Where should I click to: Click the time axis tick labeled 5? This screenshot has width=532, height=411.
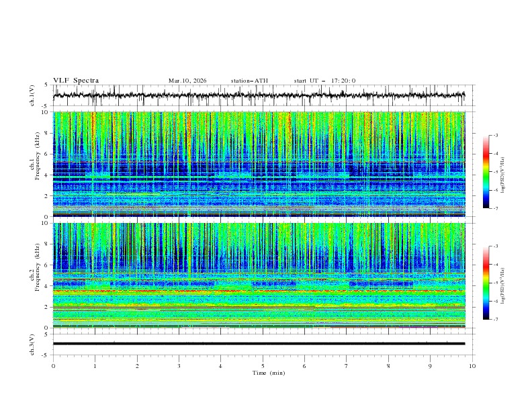click(263, 366)
